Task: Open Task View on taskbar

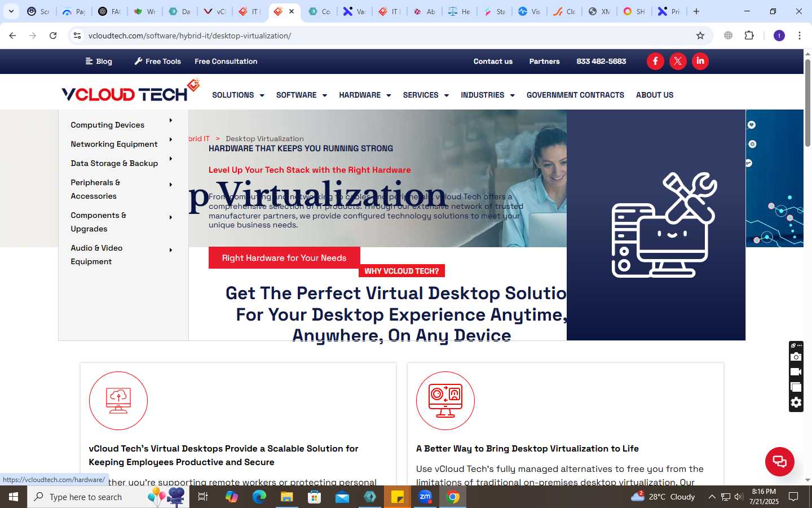Action: pos(203,497)
